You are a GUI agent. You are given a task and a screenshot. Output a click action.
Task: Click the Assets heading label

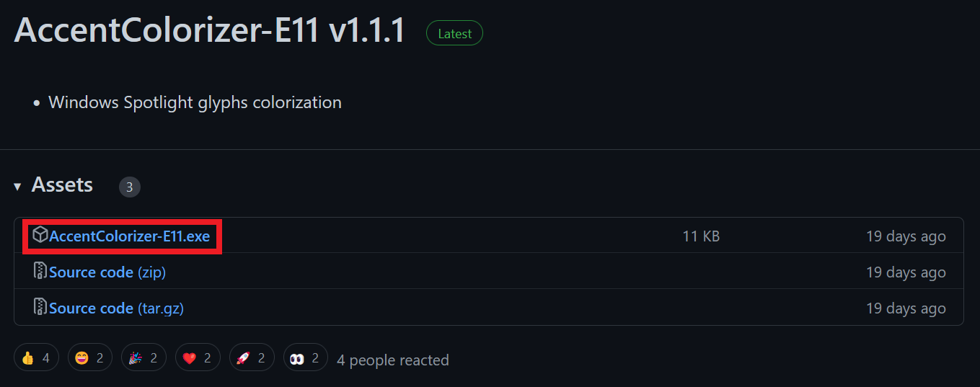point(62,185)
